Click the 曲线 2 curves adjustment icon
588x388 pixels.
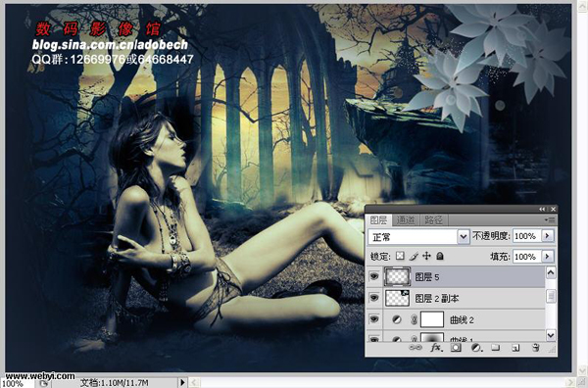(x=396, y=319)
